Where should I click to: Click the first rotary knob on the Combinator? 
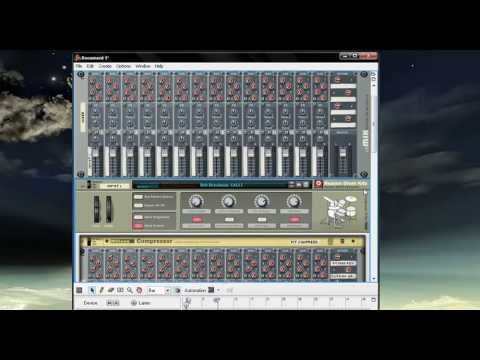pos(196,201)
